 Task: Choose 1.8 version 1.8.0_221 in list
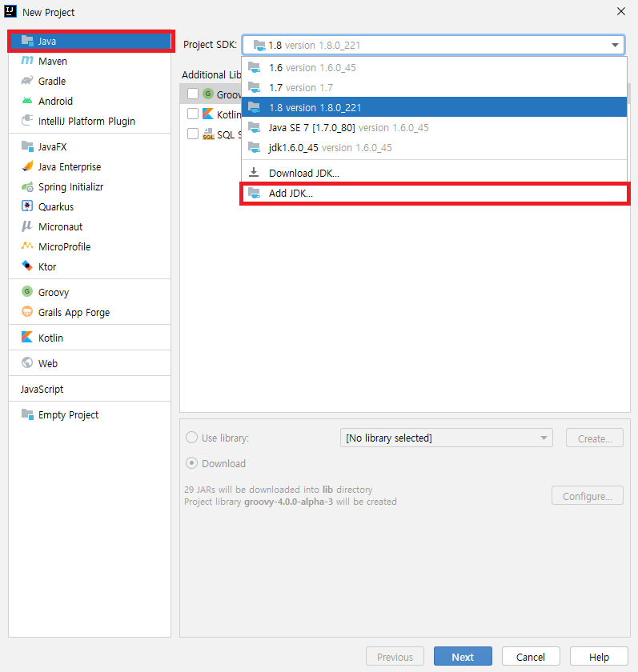click(x=434, y=107)
